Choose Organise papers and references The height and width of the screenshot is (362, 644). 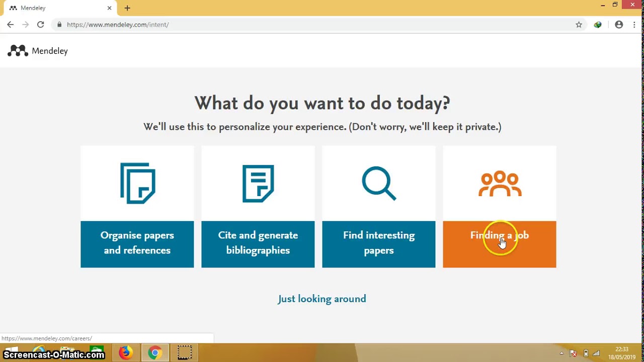[137, 244]
